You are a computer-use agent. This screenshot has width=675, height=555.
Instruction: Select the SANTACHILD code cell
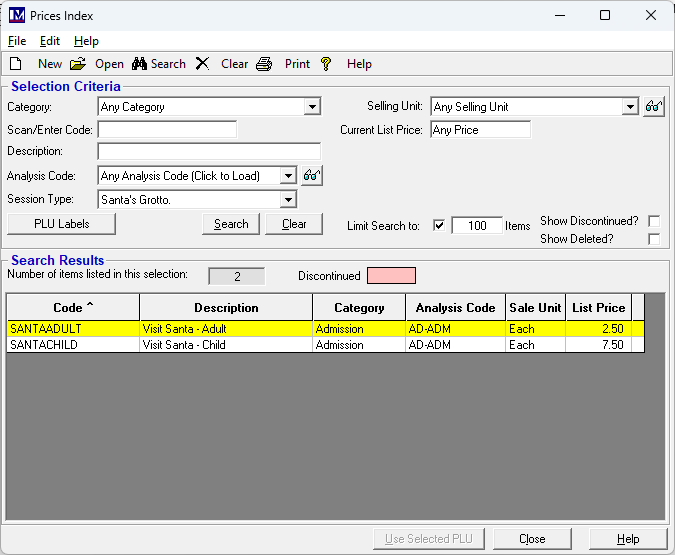pyautogui.click(x=73, y=344)
